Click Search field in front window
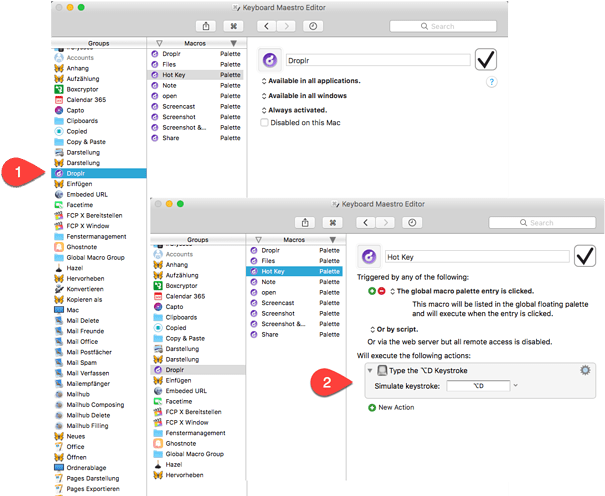 (542, 223)
